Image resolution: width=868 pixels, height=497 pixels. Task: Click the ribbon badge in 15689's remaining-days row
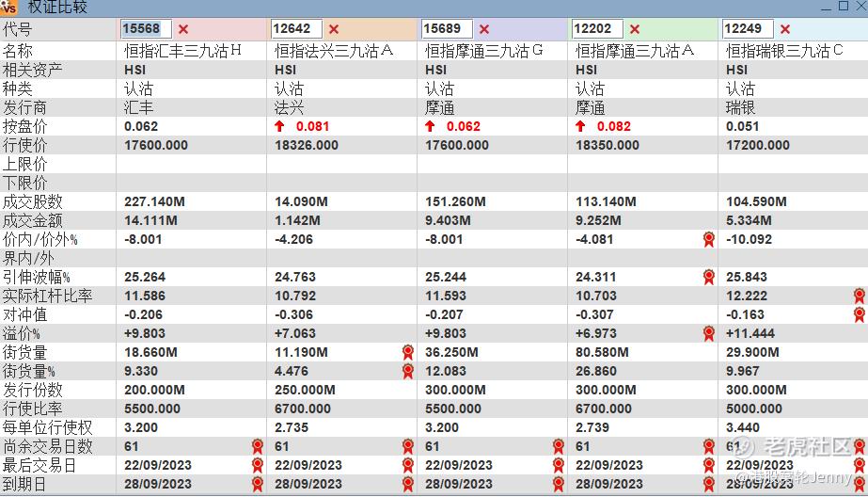pyautogui.click(x=559, y=446)
